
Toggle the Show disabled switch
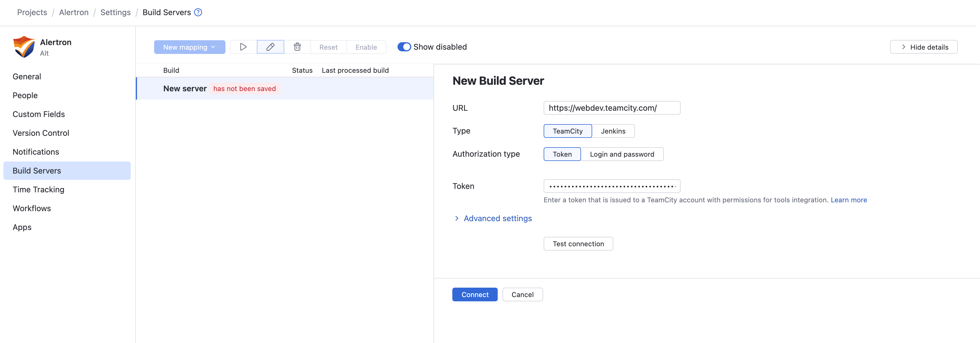[x=404, y=47]
